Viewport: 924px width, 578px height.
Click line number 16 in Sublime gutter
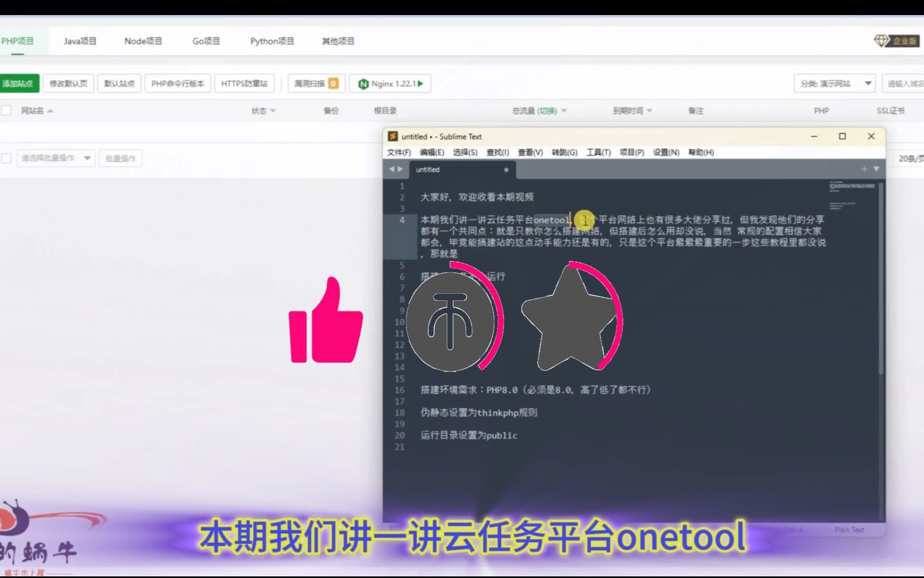pos(399,390)
